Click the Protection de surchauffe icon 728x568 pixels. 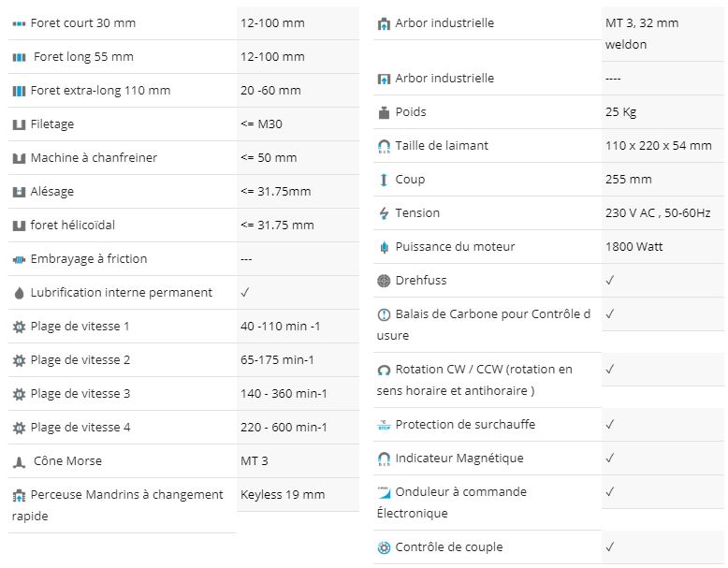click(x=384, y=425)
